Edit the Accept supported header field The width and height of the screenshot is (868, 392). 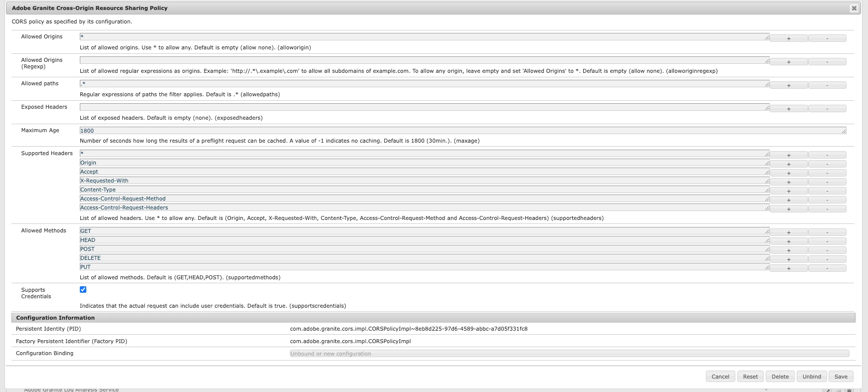coord(425,172)
